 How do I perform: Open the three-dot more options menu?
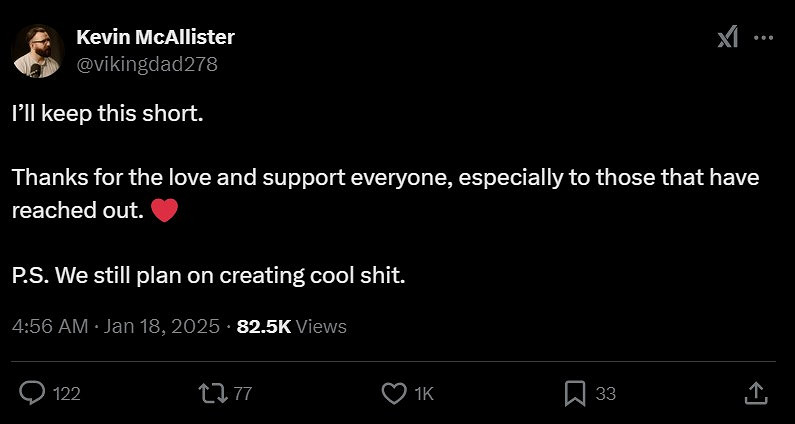coord(763,38)
